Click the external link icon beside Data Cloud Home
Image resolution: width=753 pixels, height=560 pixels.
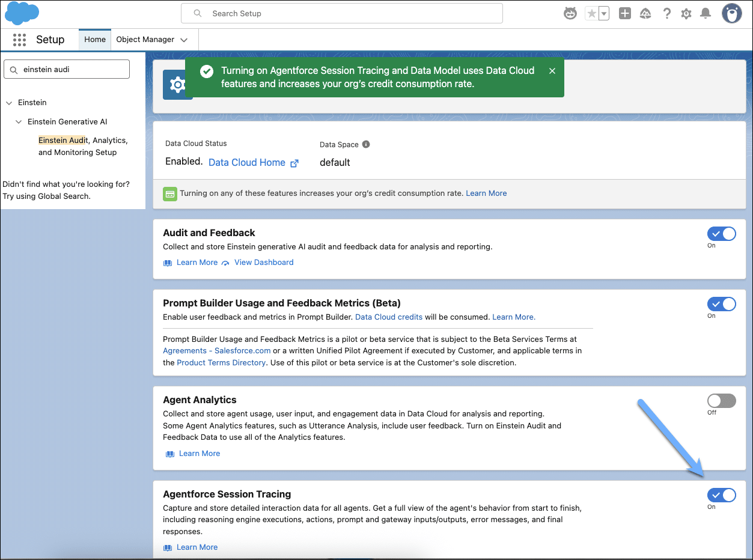click(294, 163)
